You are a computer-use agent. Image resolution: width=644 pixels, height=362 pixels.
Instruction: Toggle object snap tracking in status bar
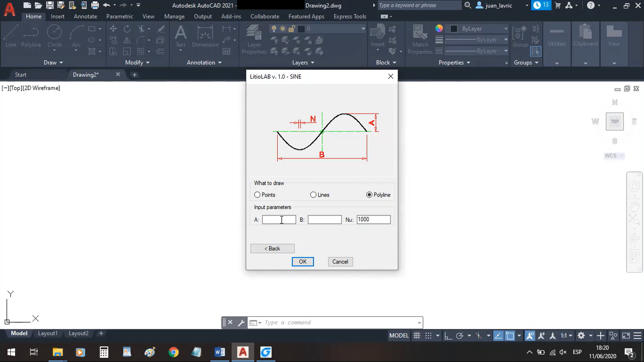coord(498,336)
